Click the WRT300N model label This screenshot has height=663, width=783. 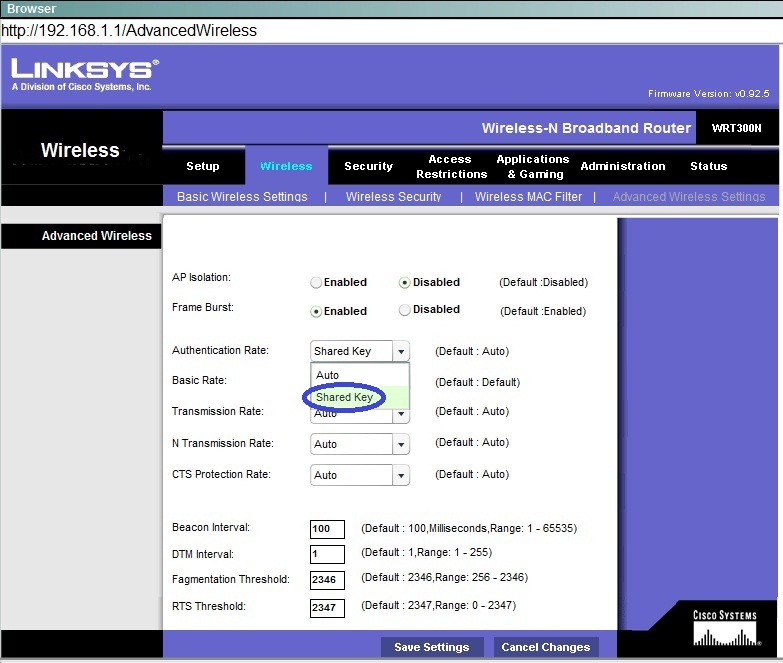[x=737, y=128]
